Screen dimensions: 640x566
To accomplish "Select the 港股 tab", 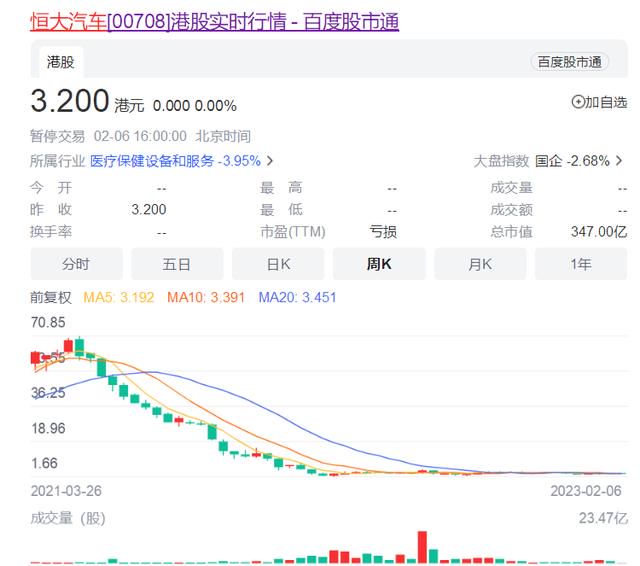I will (x=61, y=62).
